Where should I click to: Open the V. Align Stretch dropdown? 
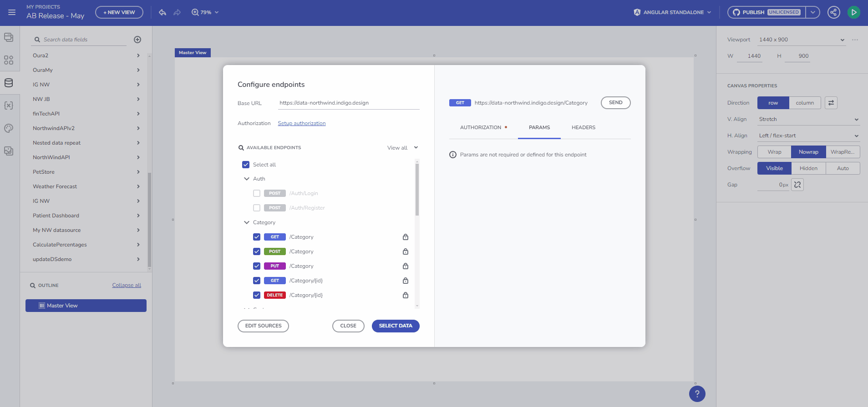pyautogui.click(x=808, y=119)
